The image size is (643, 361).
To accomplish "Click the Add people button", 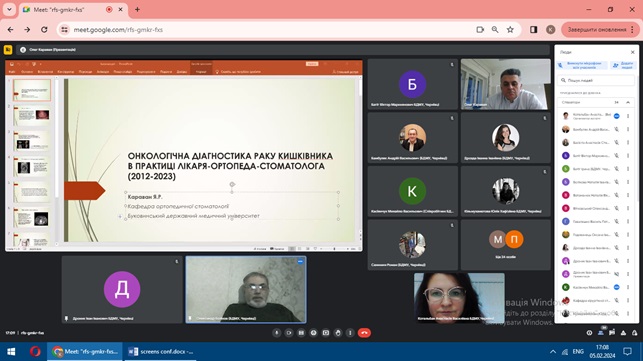I will (623, 65).
